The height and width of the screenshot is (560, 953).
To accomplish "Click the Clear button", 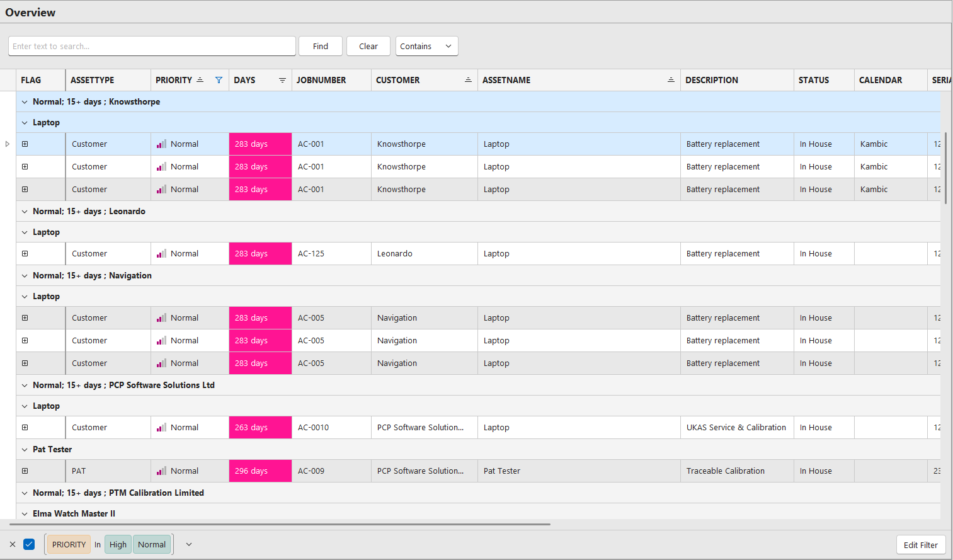I will point(368,46).
